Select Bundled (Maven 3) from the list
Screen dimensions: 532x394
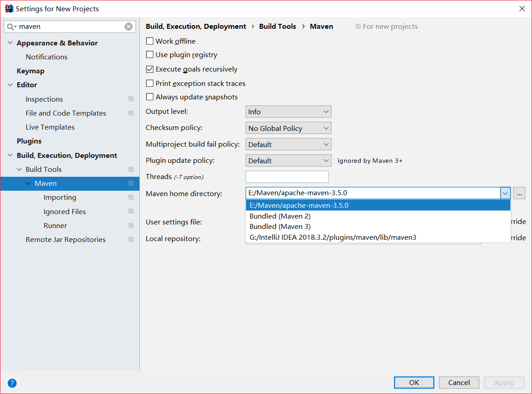280,227
